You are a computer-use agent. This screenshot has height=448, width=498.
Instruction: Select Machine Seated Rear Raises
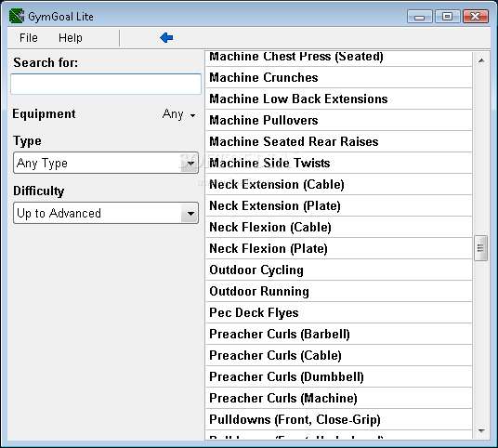(339, 141)
